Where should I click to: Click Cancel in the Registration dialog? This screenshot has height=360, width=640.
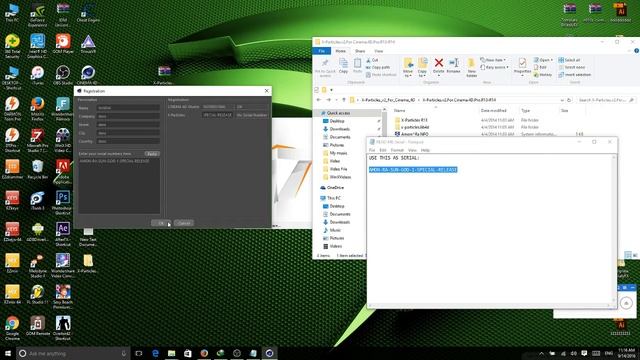coord(184,223)
